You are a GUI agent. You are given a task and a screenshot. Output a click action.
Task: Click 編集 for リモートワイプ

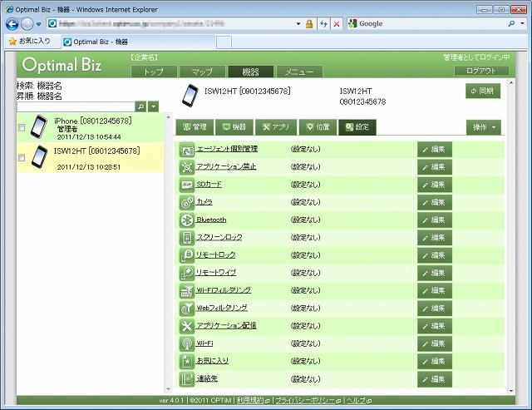435,274
